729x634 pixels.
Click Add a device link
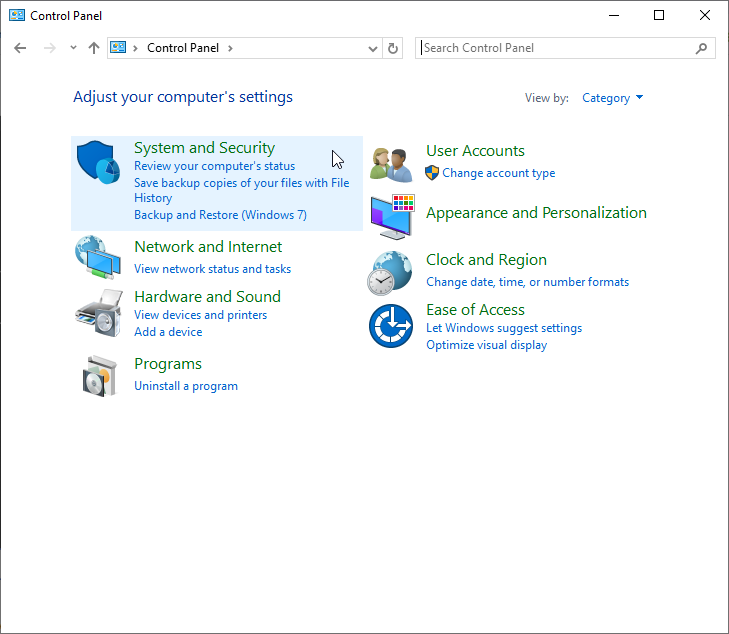coord(168,332)
